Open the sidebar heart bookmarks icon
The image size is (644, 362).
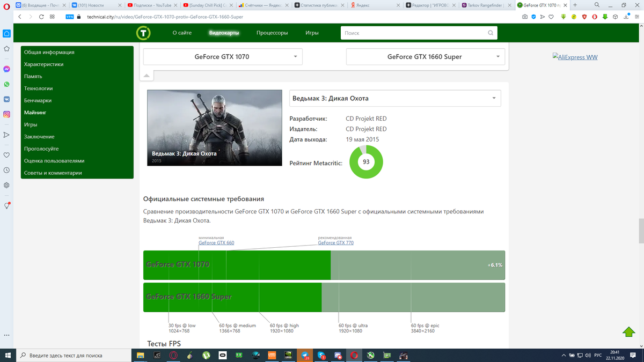click(x=6, y=155)
